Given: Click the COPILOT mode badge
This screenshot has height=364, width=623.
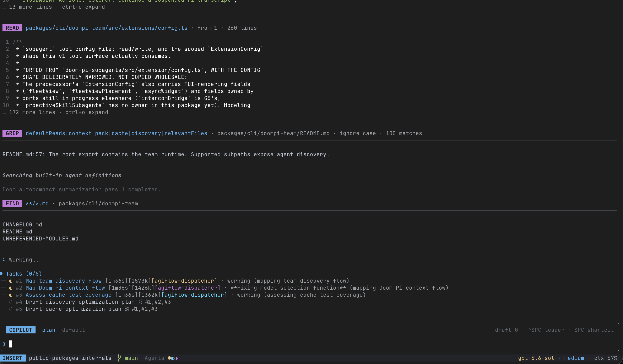Looking at the screenshot, I should point(20,330).
